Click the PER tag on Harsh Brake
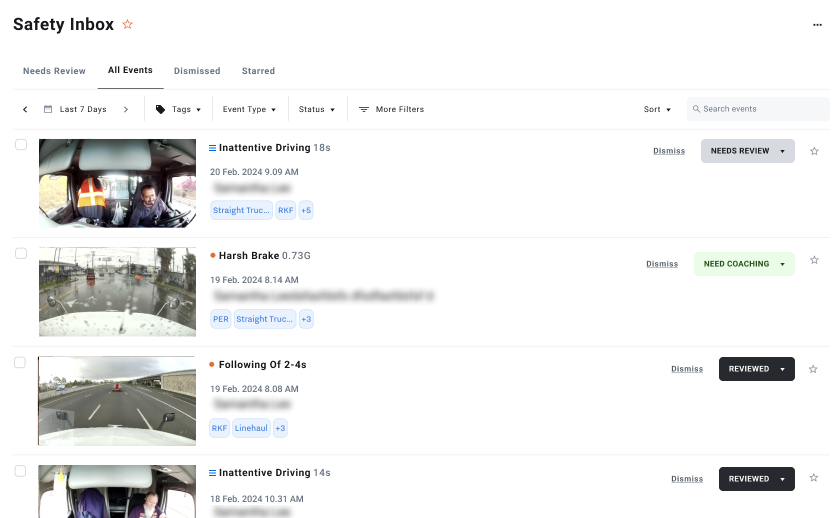 [x=221, y=319]
